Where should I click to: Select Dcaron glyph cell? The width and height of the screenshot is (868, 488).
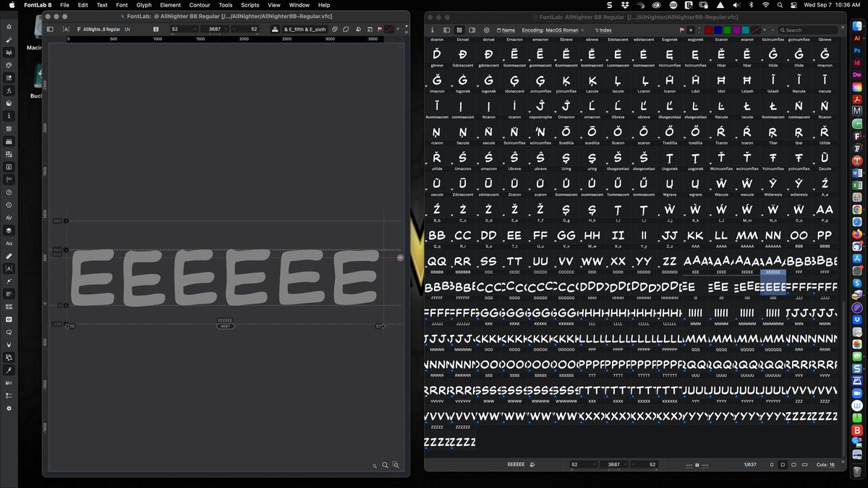pos(437,53)
